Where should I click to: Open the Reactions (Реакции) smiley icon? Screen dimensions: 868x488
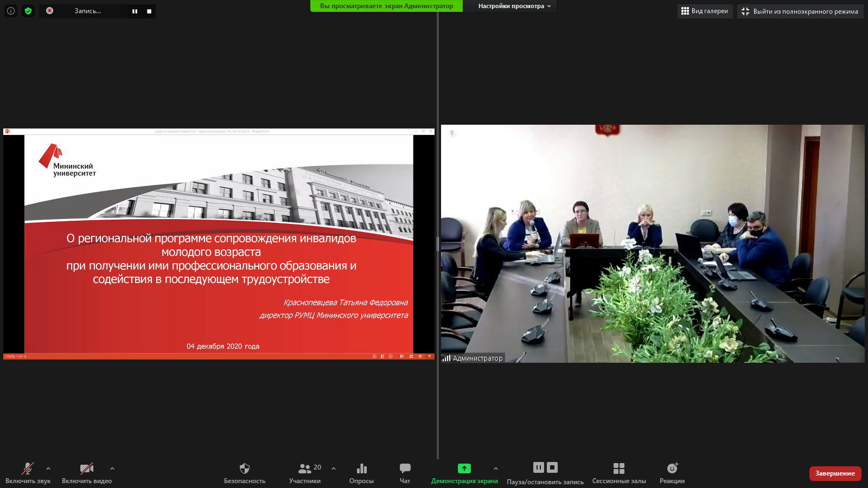pyautogui.click(x=672, y=468)
